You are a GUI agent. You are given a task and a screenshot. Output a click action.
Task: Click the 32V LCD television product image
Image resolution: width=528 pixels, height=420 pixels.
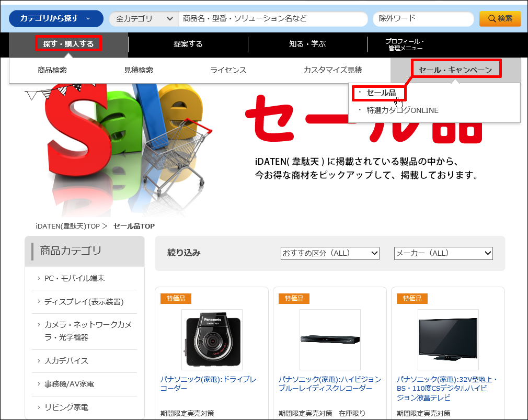447,339
